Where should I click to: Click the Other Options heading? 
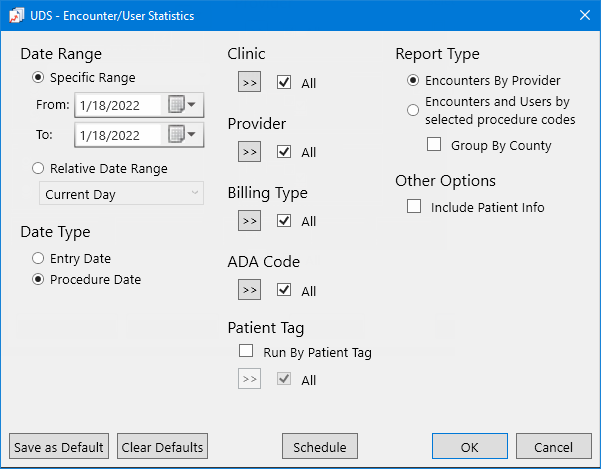pos(445,181)
